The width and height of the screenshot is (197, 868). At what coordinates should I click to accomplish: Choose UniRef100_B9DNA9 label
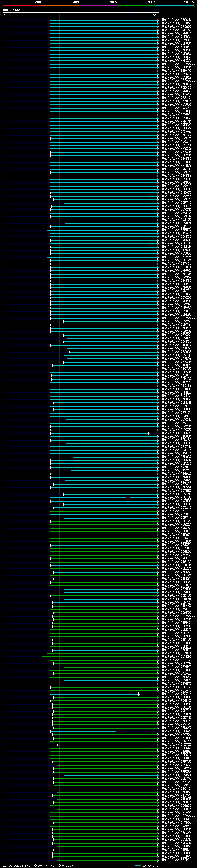coord(176,846)
